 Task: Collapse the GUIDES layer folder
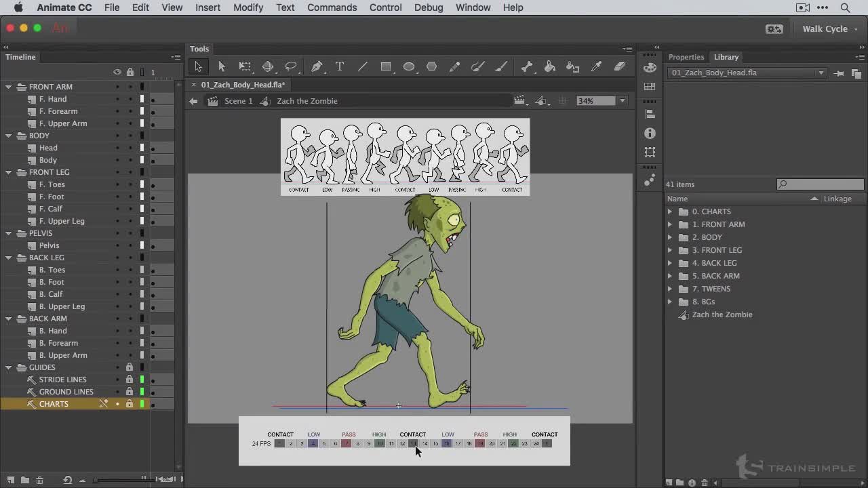[9, 367]
